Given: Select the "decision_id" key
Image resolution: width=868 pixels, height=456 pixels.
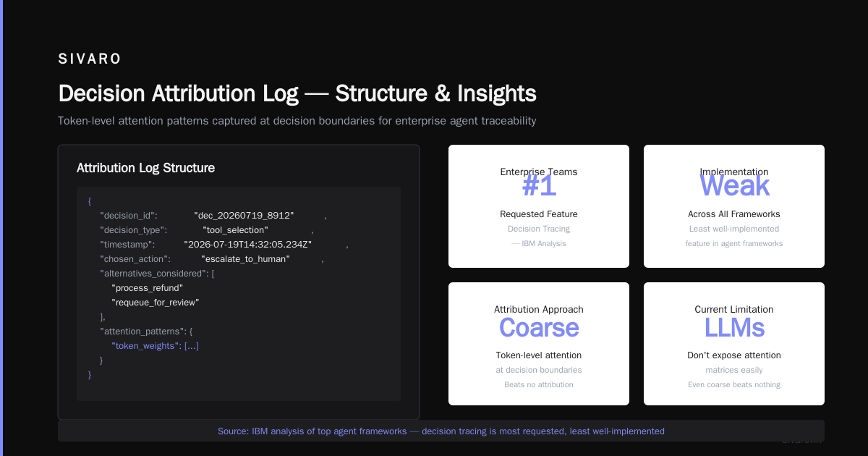Looking at the screenshot, I should (x=129, y=216).
